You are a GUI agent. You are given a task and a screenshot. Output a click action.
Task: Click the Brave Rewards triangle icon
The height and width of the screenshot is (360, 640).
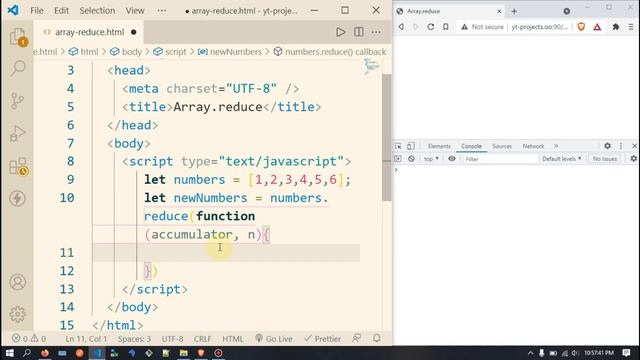click(x=597, y=27)
